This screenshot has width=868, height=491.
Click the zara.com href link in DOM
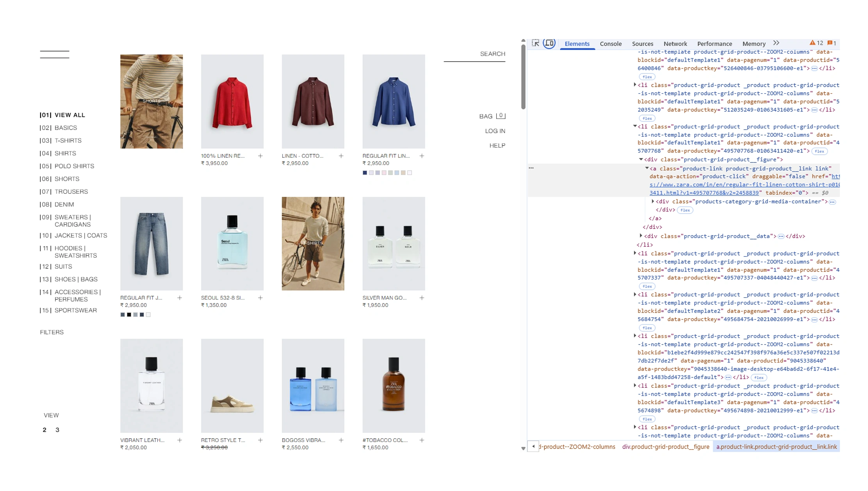tap(744, 185)
